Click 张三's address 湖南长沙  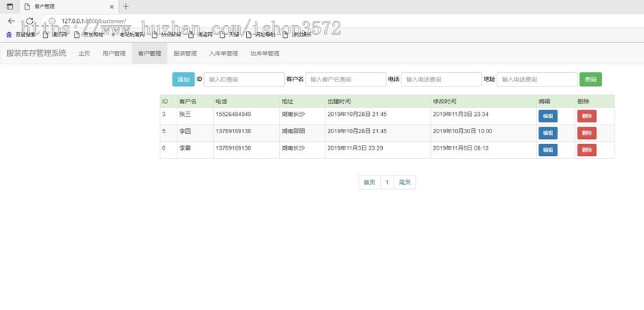(293, 115)
